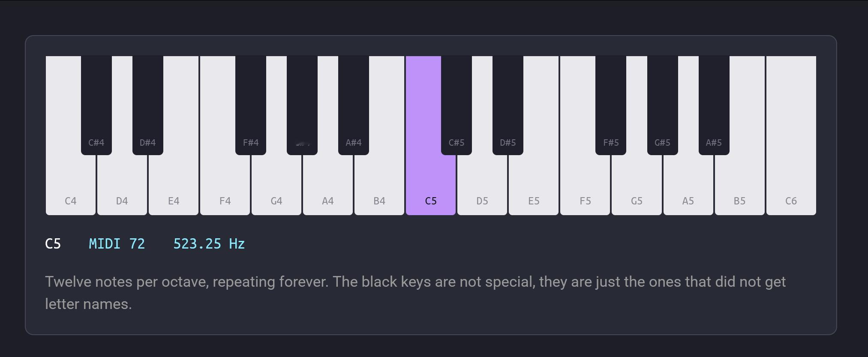This screenshot has width=868, height=357.
Task: Play the C#4 black key
Action: pyautogui.click(x=96, y=105)
